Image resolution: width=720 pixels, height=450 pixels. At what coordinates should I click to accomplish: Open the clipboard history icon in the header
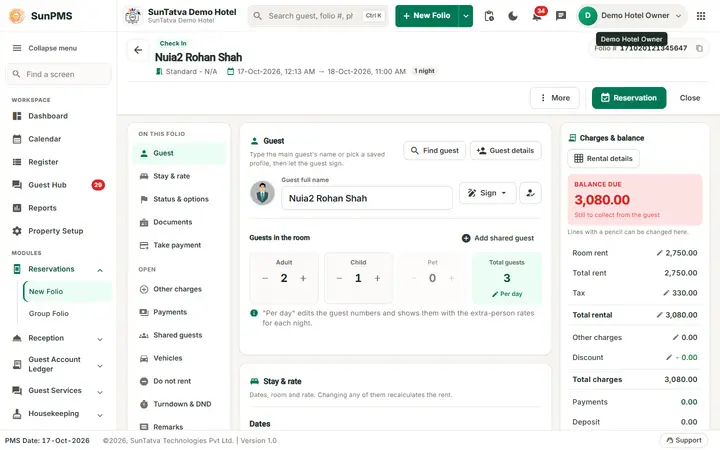[489, 16]
